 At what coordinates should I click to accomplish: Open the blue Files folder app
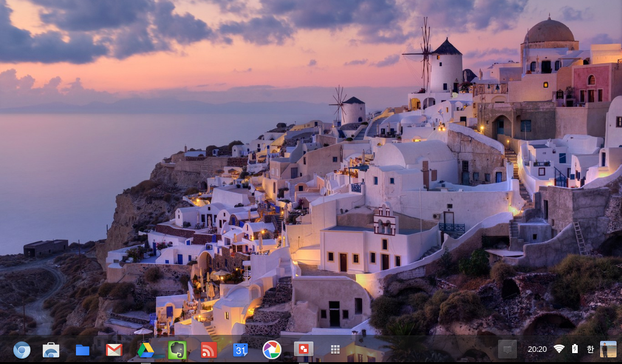point(83,350)
